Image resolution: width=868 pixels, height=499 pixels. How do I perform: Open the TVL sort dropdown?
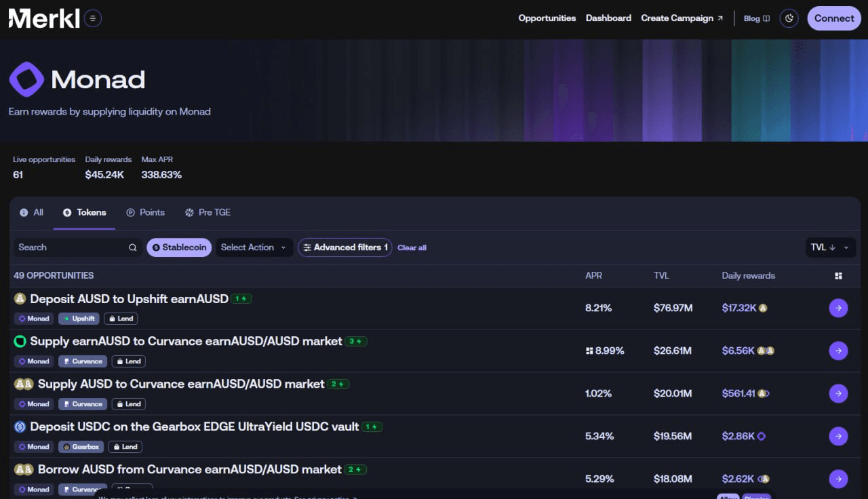tap(830, 247)
